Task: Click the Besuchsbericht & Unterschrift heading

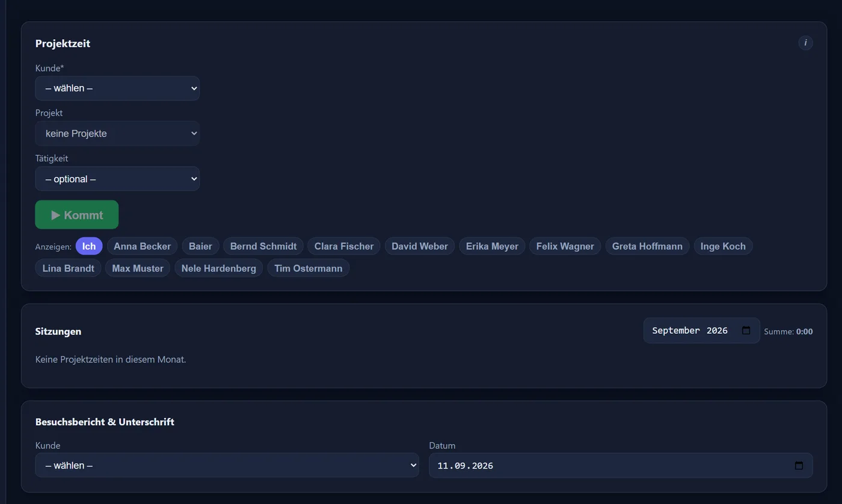Action: click(x=105, y=422)
